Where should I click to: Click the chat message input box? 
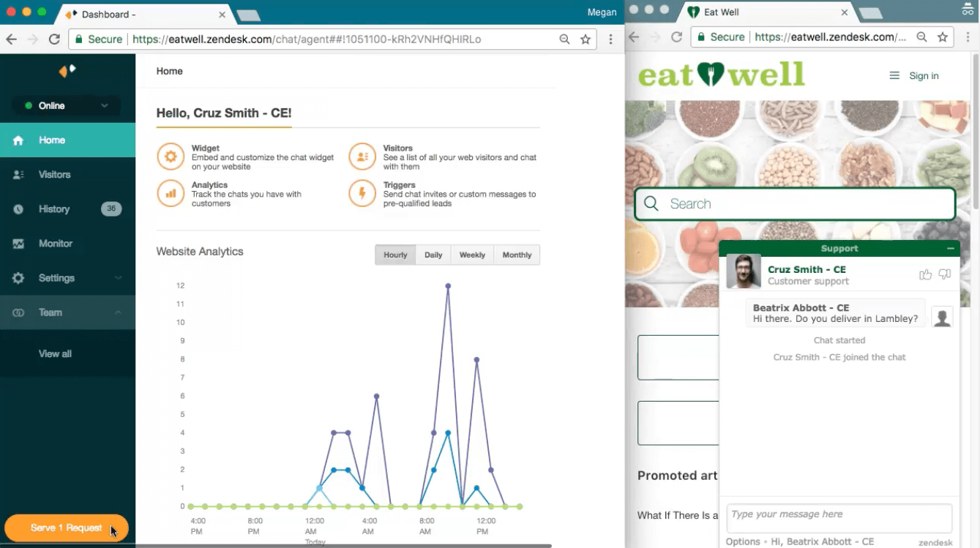[x=839, y=518]
